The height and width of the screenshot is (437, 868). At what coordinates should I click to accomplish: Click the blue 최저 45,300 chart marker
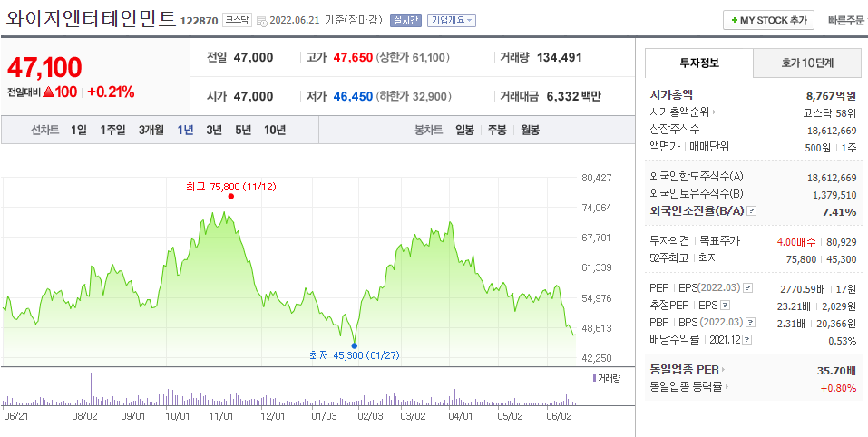point(355,345)
